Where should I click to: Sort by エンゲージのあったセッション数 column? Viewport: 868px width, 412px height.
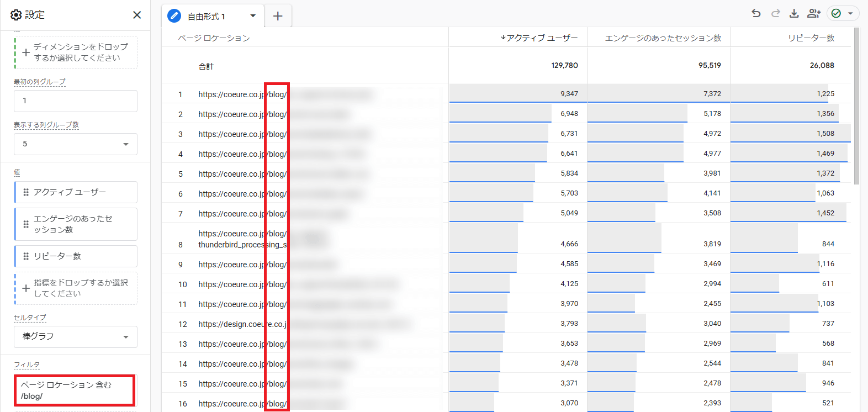pyautogui.click(x=663, y=38)
